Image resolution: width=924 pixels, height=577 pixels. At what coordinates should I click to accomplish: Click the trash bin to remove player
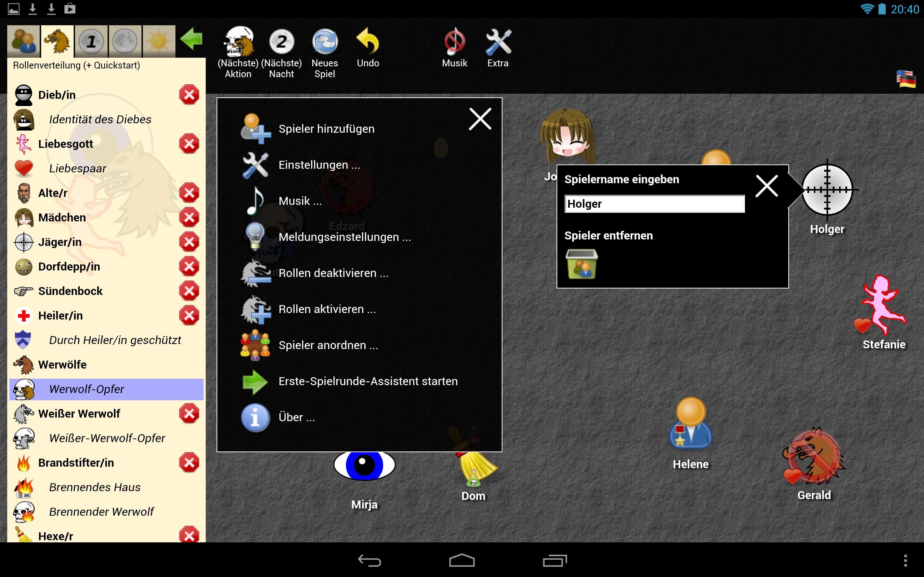(x=581, y=264)
